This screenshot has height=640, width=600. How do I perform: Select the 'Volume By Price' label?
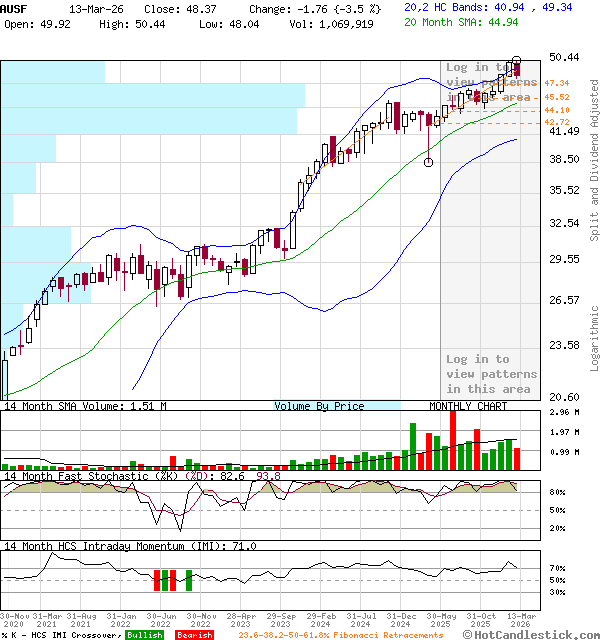click(319, 406)
